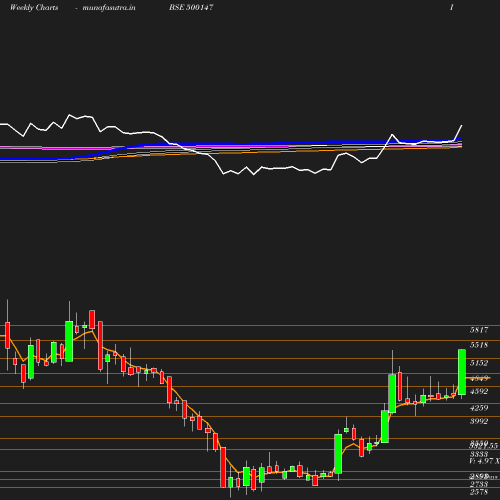Click the latest tall green candle at chart's right end

(x=462, y=372)
